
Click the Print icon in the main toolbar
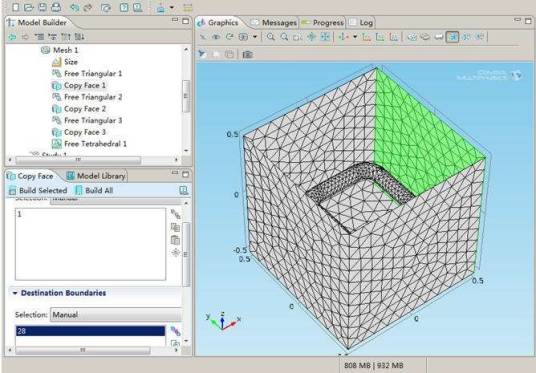(56, 7)
